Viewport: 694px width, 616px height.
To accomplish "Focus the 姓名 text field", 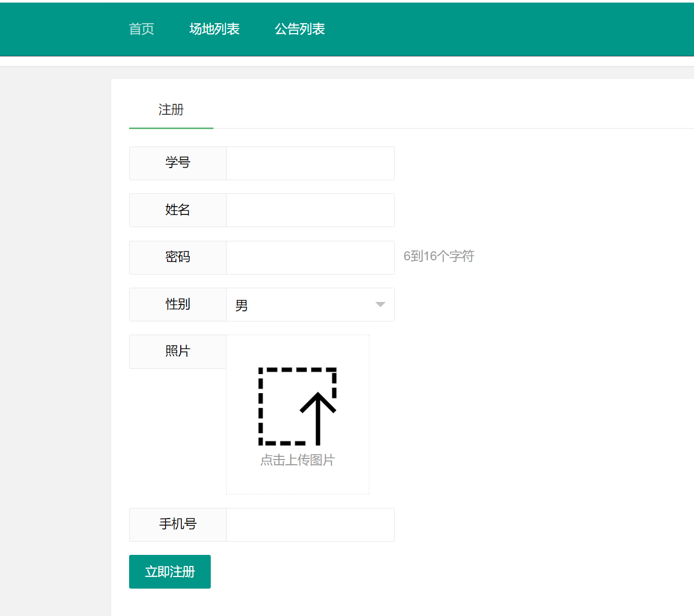I will pos(310,210).
